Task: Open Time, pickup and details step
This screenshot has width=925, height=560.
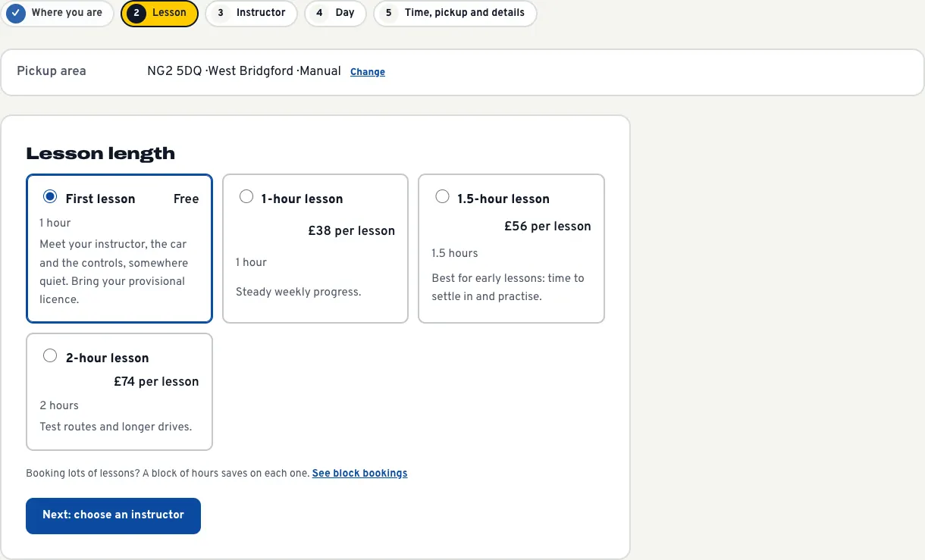Action: point(455,13)
